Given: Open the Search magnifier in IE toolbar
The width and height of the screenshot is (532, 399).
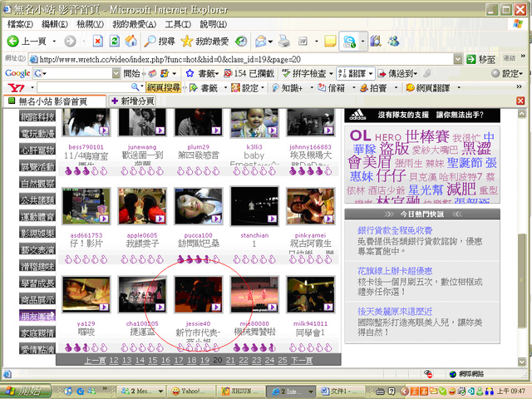Looking at the screenshot, I should (150, 41).
